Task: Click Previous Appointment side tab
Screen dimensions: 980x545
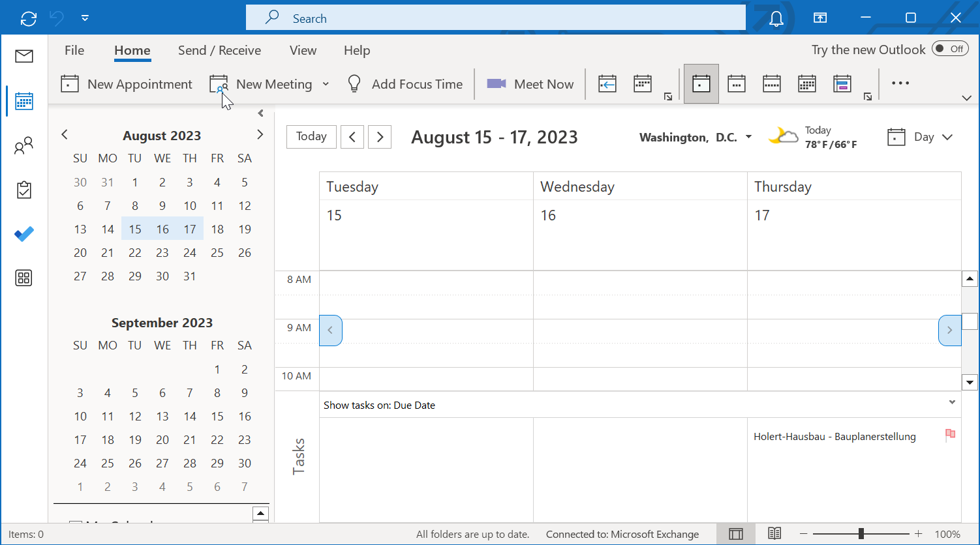Action: (331, 330)
